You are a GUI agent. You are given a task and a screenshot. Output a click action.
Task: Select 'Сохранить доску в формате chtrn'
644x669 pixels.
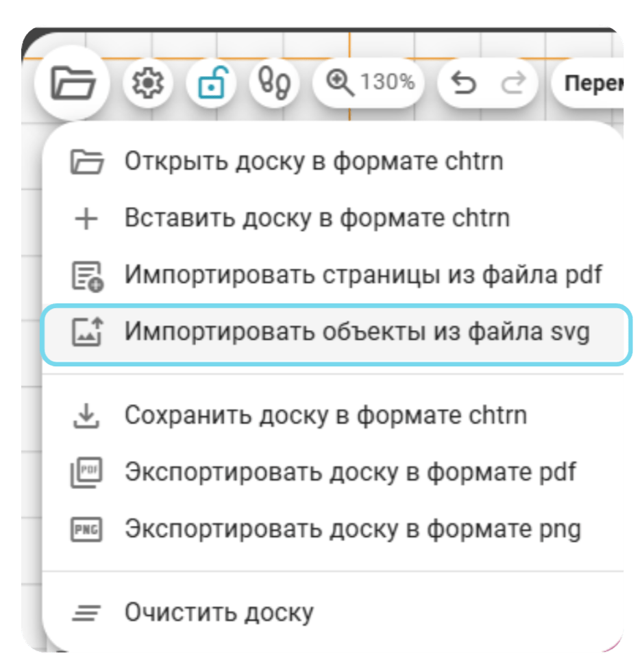[x=333, y=415]
